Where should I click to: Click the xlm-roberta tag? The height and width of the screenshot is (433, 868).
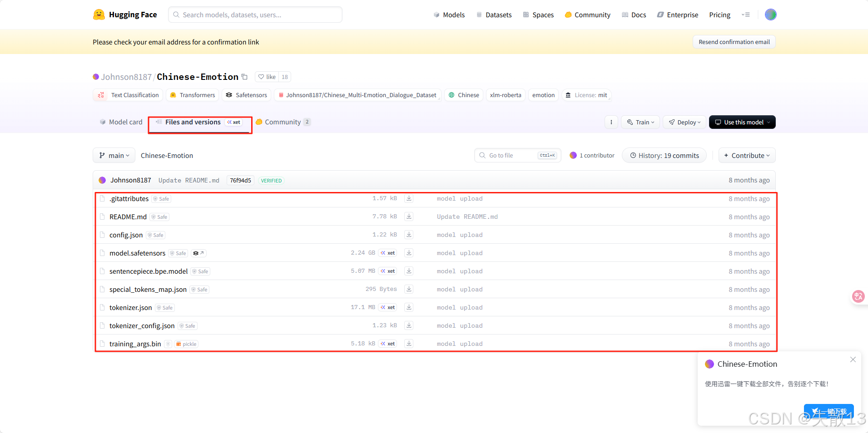tap(506, 95)
